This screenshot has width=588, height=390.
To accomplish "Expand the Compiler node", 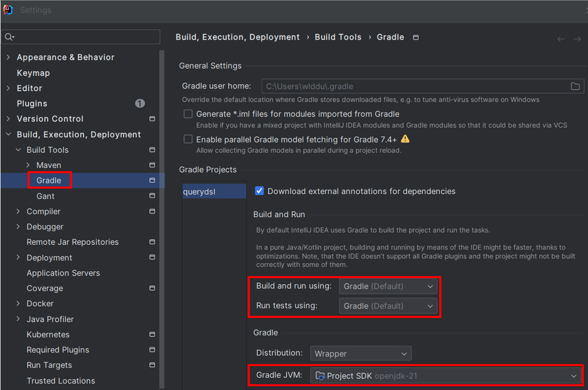I will tap(18, 211).
